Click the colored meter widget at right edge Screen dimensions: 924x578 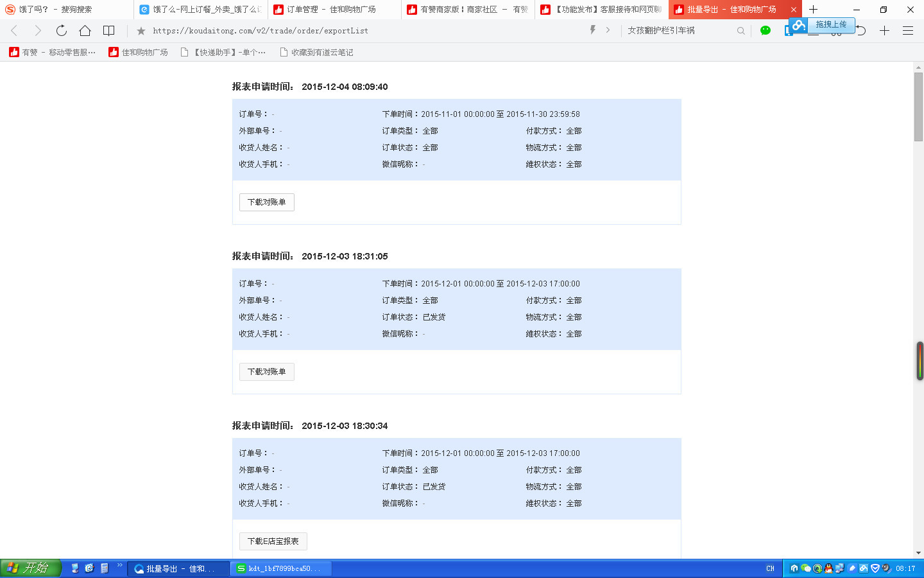tap(920, 361)
